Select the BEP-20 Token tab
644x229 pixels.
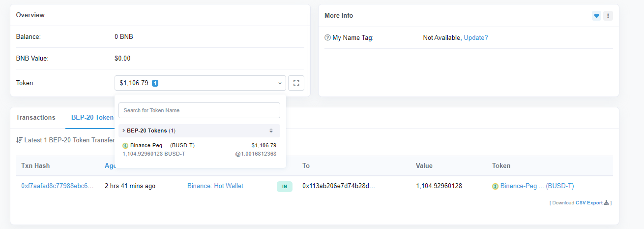coord(92,118)
